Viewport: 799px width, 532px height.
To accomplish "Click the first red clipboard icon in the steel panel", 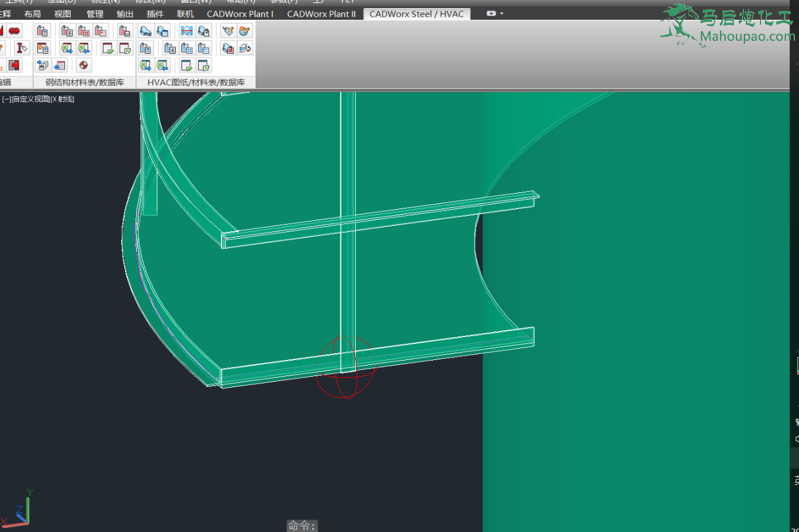I will pos(43,30).
